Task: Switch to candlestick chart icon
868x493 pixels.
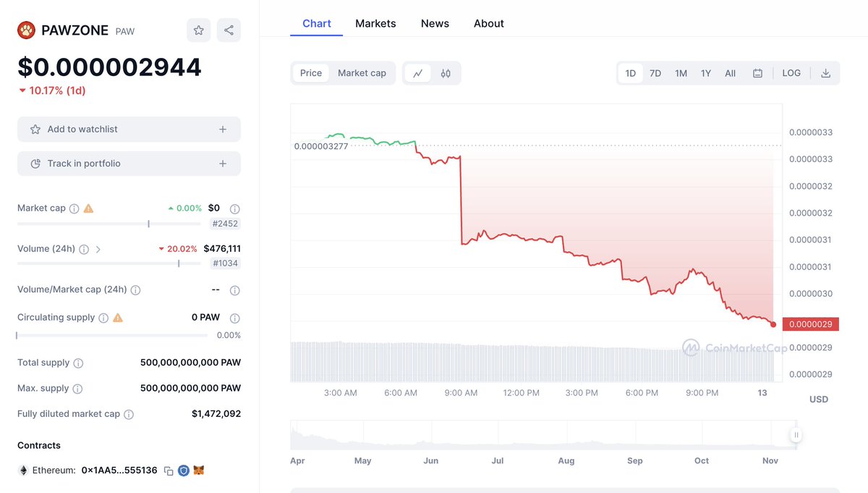Action: 446,73
